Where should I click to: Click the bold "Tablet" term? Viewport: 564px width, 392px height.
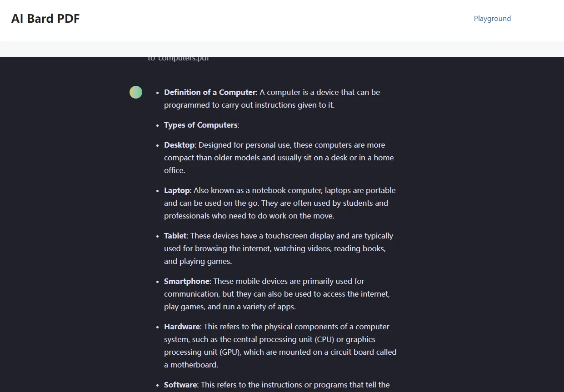pos(175,236)
